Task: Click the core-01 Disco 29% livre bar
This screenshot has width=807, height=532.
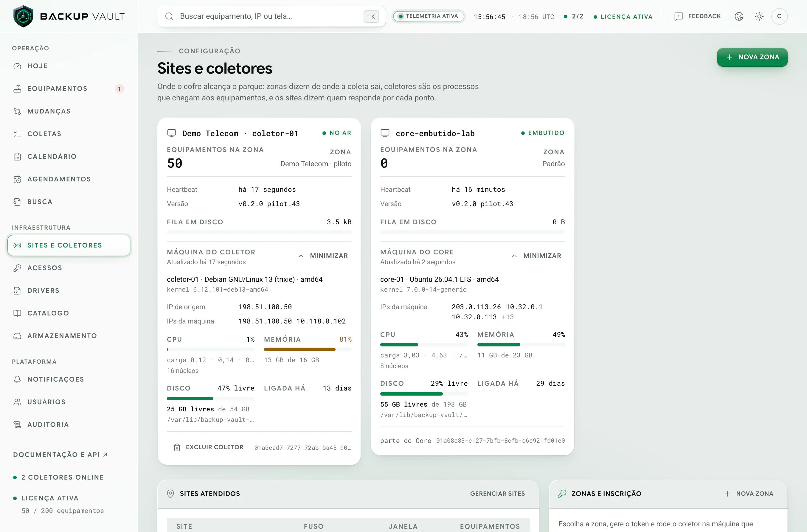Action: (x=424, y=393)
